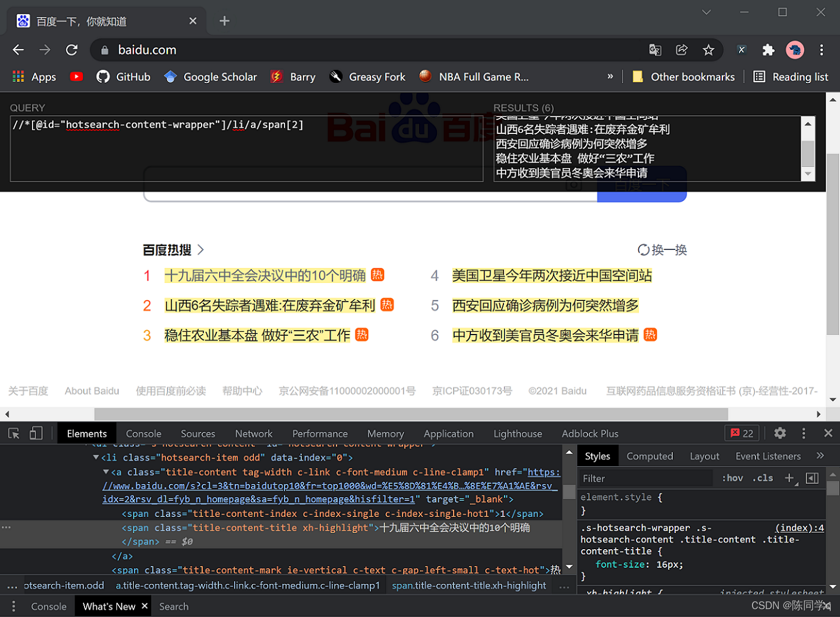Close the What's New drawer tab
840x617 pixels.
click(x=144, y=606)
